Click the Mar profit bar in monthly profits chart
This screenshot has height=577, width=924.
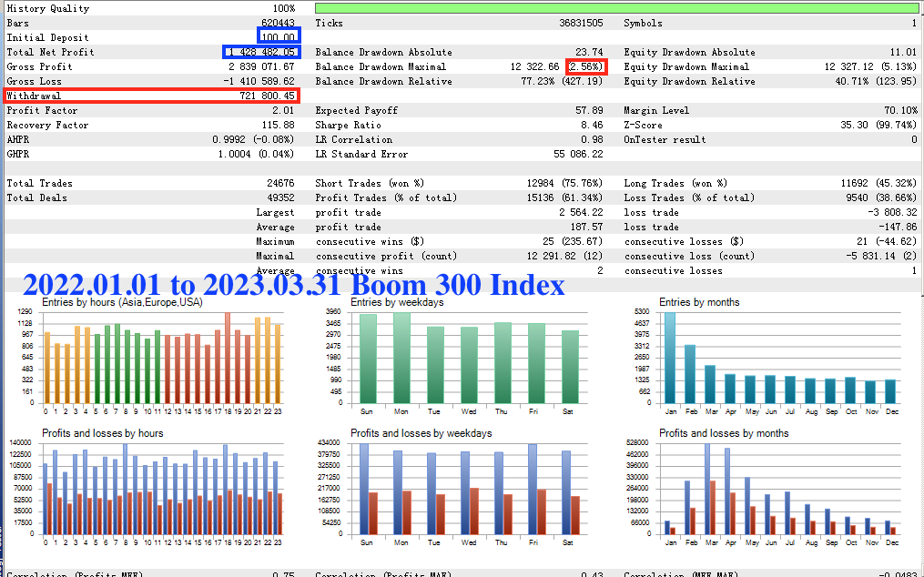[x=707, y=489]
